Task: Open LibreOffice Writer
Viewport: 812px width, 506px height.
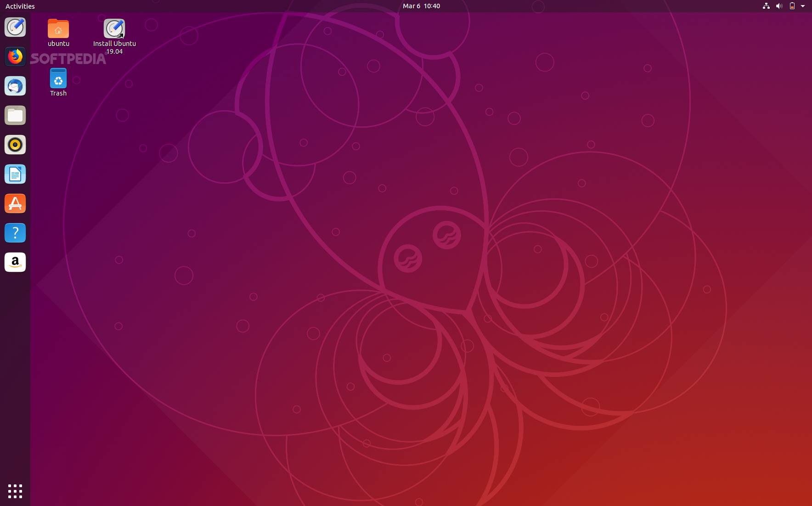Action: (x=15, y=174)
